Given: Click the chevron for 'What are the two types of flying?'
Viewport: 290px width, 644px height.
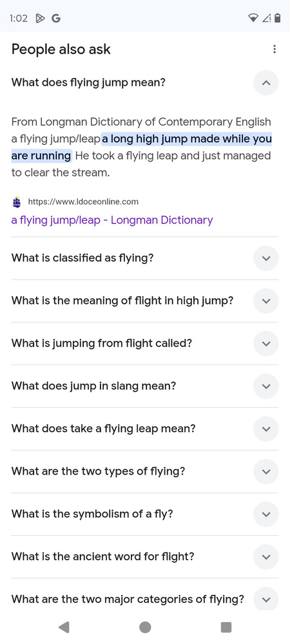Looking at the screenshot, I should (266, 472).
